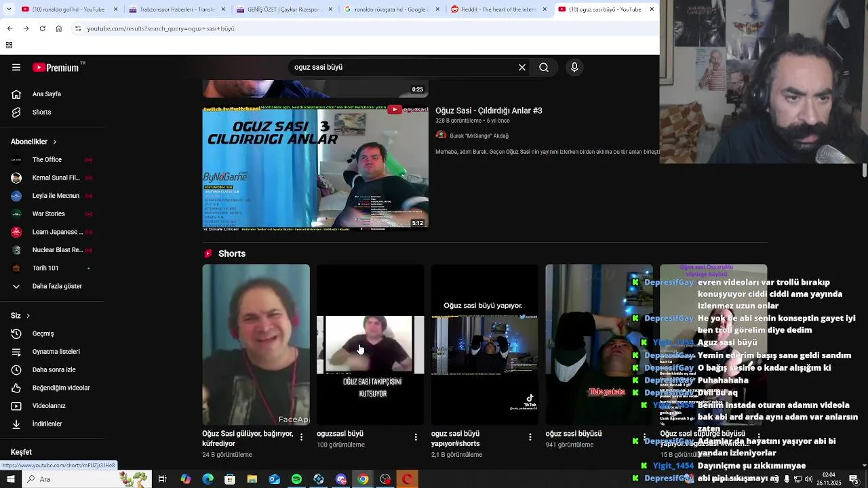This screenshot has width=868, height=488.
Task: Open options for Oğuz Sasi gülüyor short
Action: pyautogui.click(x=302, y=437)
